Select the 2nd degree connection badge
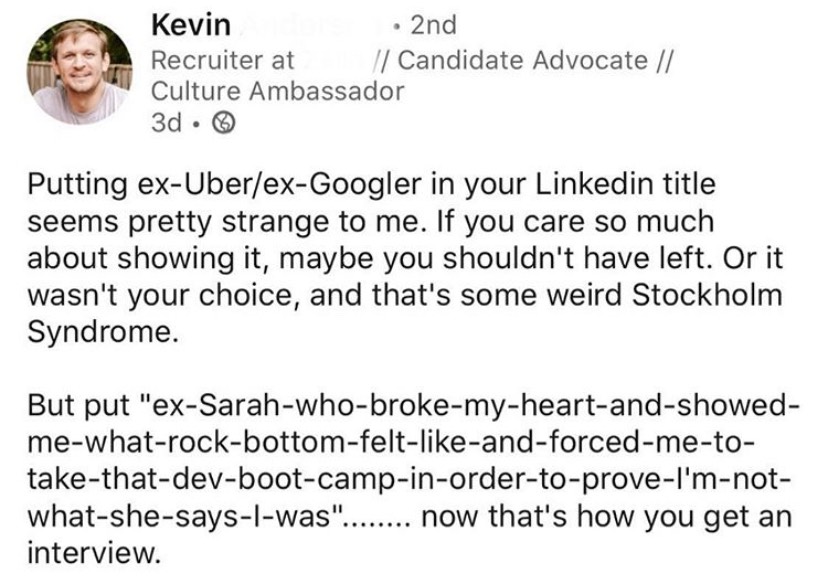This screenshot has height=582, width=828. tap(434, 25)
